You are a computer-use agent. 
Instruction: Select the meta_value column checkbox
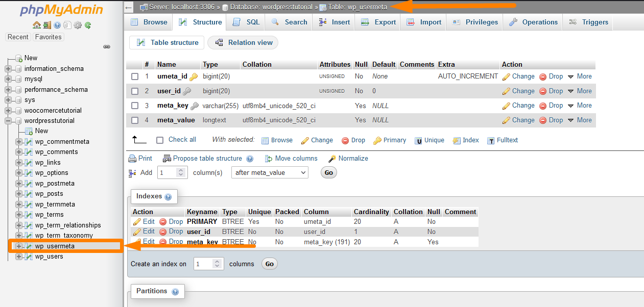[x=135, y=120]
